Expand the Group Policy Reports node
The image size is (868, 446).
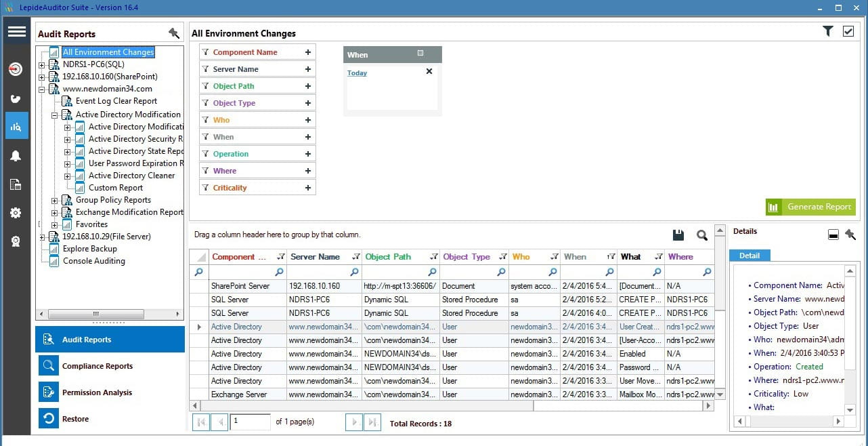click(55, 201)
